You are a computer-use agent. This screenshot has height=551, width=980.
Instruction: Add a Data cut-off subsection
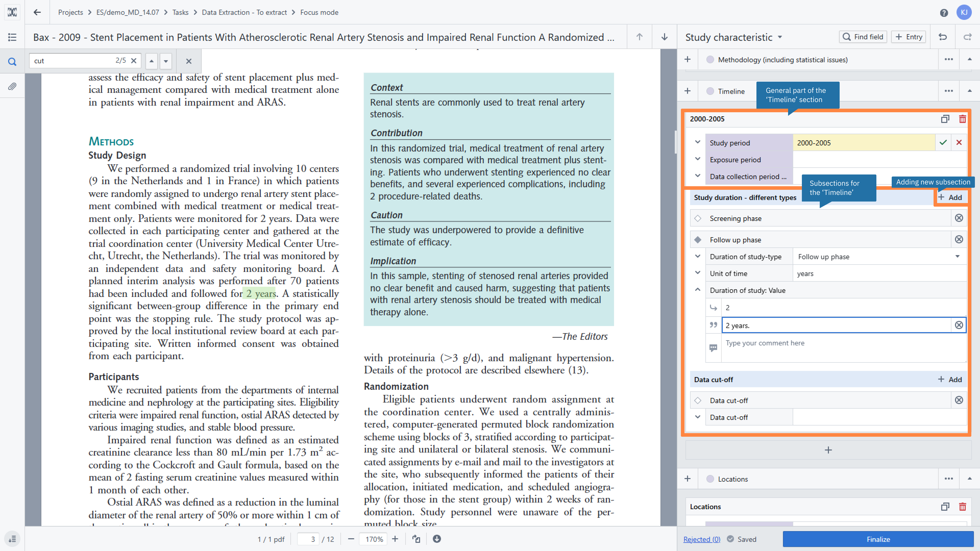950,380
